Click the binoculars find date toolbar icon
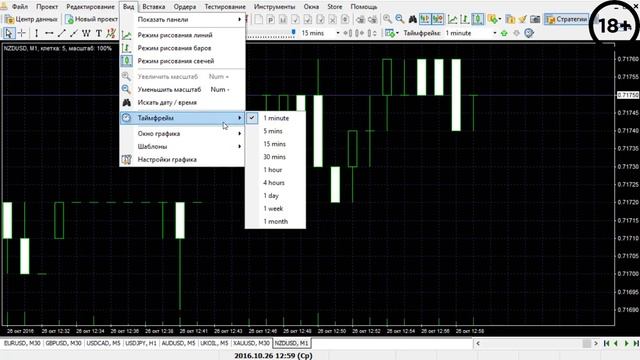 click(412, 19)
